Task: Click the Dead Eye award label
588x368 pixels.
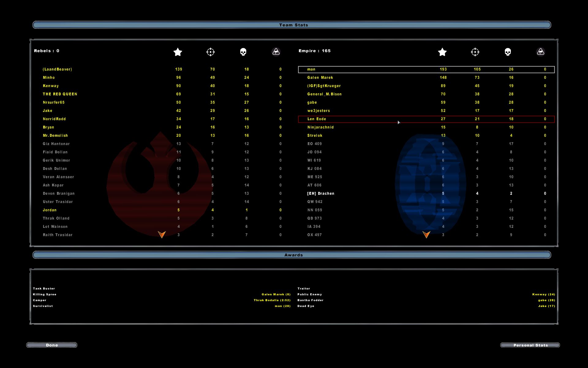Action: (x=306, y=306)
